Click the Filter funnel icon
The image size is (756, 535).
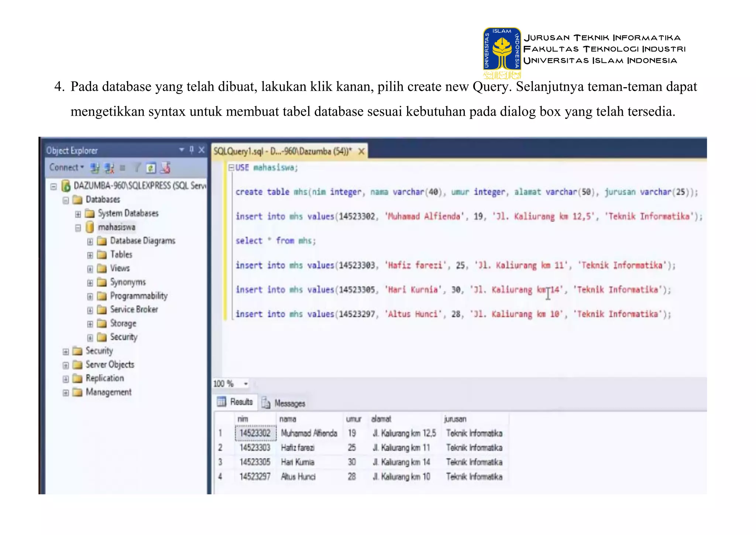point(137,168)
